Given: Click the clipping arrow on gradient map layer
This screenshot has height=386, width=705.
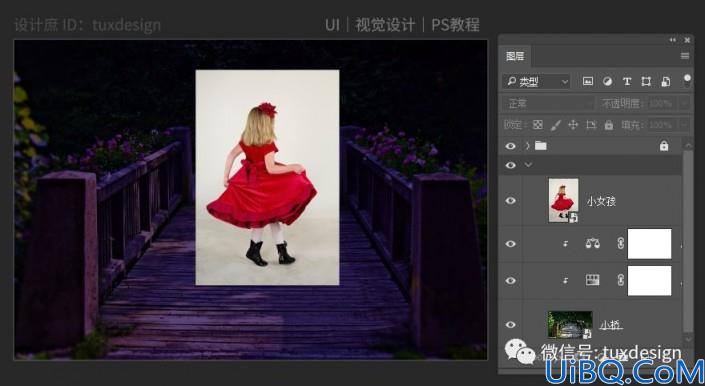Looking at the screenshot, I should click(566, 280).
